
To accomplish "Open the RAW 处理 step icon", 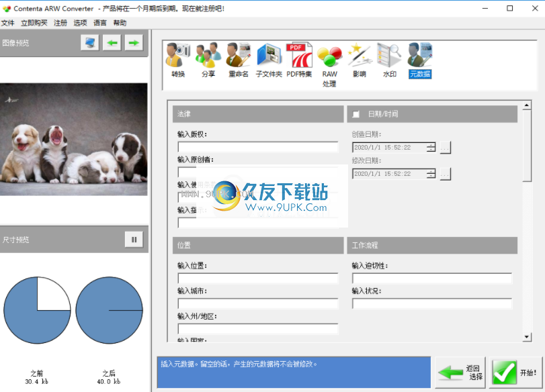I will (329, 65).
